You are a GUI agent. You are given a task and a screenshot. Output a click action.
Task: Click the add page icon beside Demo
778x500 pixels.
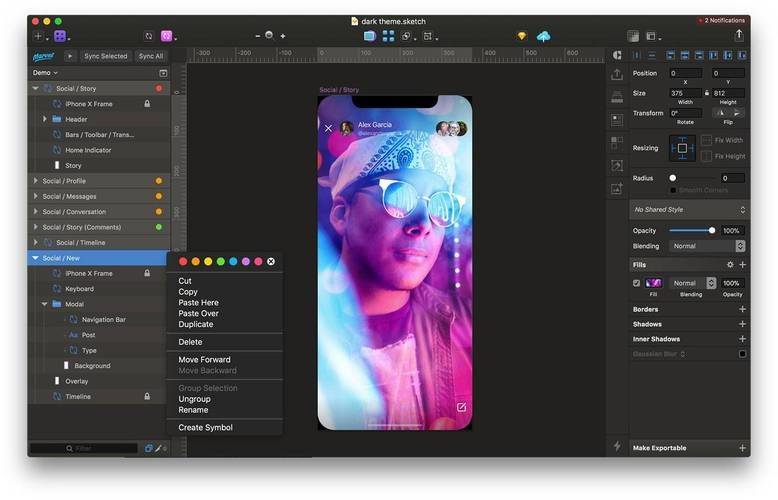click(163, 73)
